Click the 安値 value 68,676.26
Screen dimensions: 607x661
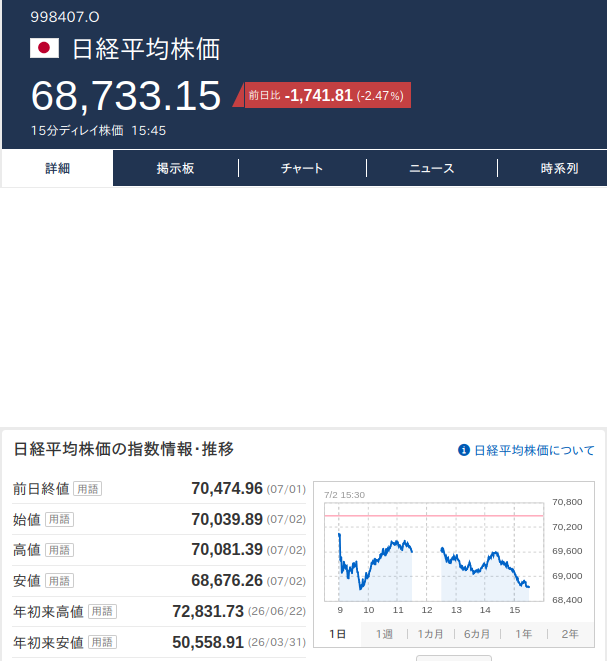(x=227, y=580)
